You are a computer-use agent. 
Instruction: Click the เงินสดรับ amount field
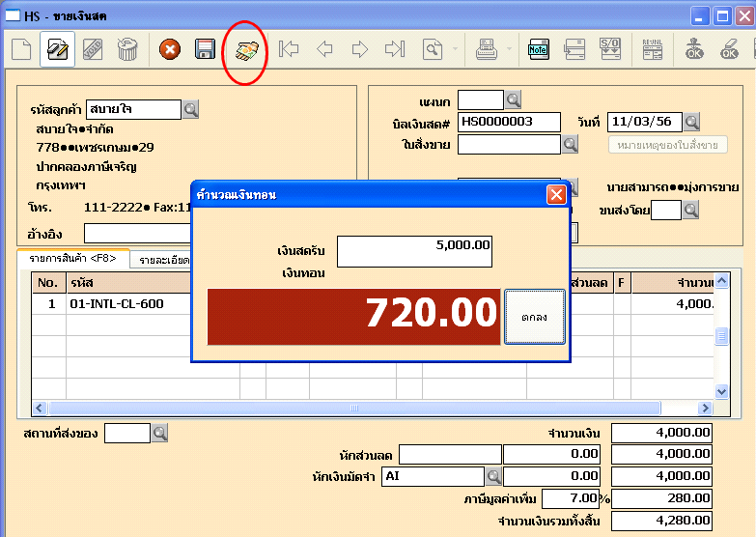414,251
